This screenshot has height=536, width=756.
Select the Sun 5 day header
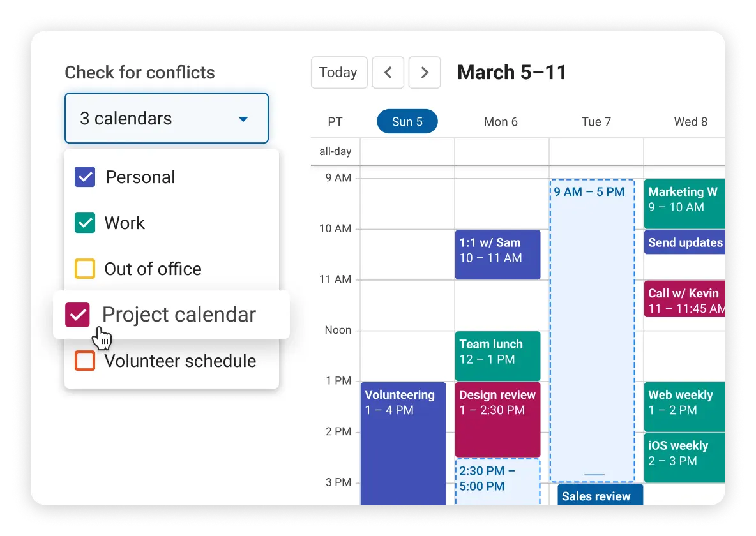click(x=407, y=121)
